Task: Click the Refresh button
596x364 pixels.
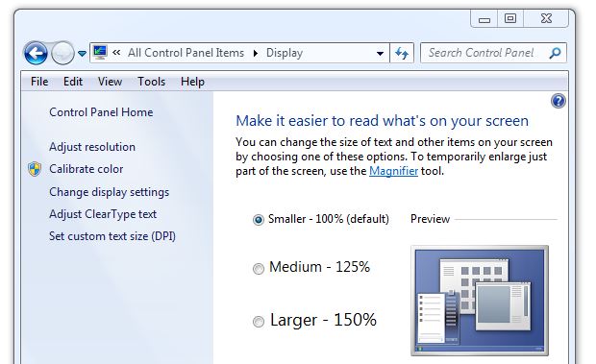Action: pyautogui.click(x=402, y=53)
